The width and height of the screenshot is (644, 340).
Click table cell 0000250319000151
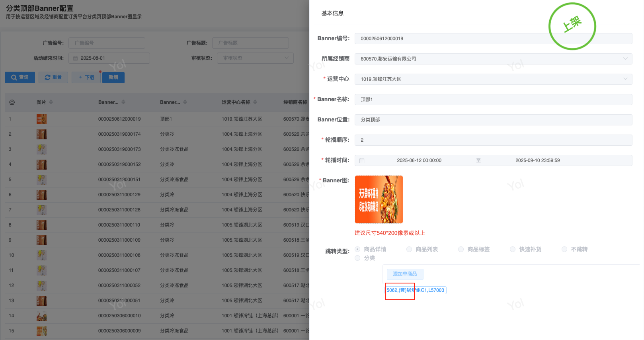tap(119, 180)
